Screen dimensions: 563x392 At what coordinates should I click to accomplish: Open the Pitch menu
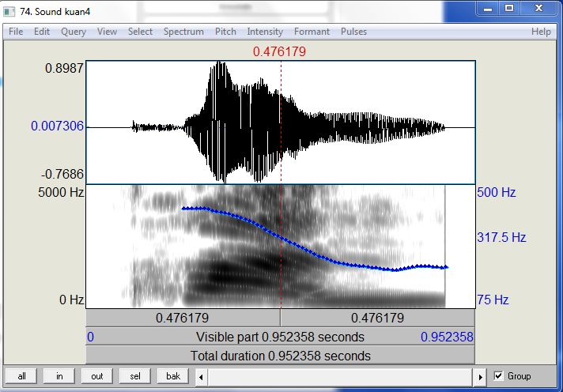pos(225,32)
